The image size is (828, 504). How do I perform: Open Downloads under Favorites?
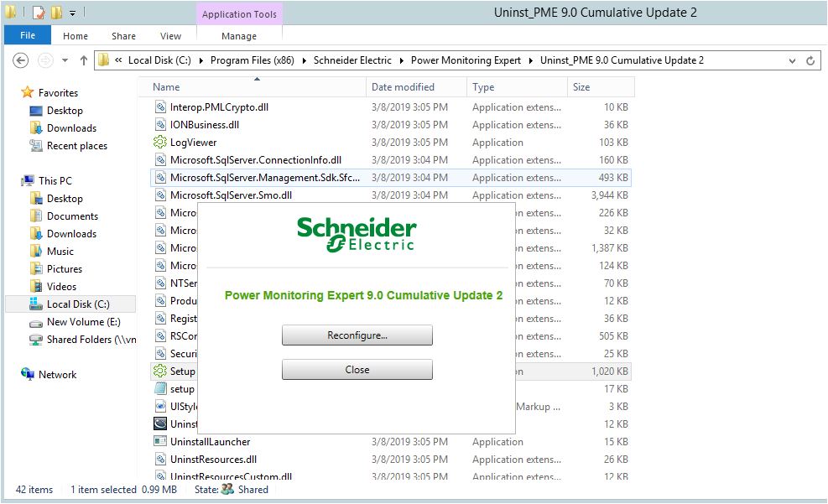click(x=71, y=127)
